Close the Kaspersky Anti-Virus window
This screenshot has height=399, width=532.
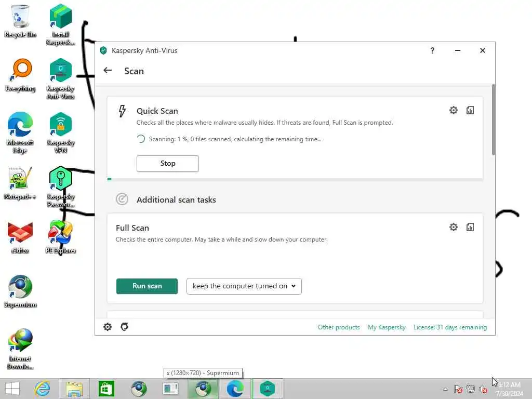(x=483, y=50)
